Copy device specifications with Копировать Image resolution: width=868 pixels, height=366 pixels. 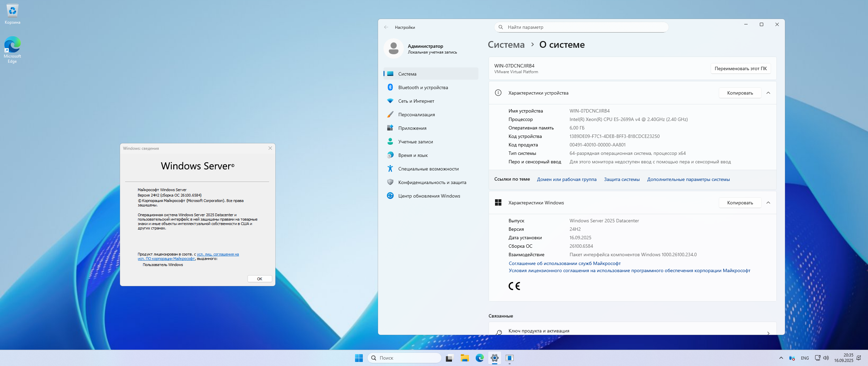tap(740, 93)
